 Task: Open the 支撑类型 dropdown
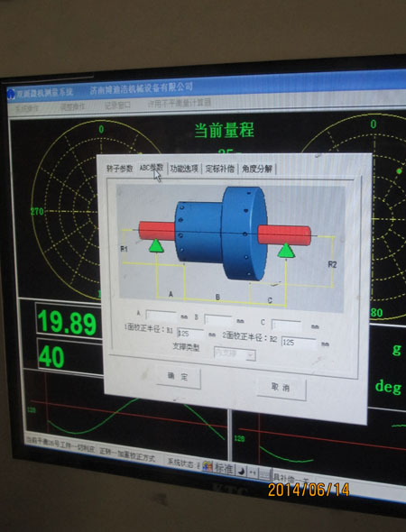tap(235, 354)
